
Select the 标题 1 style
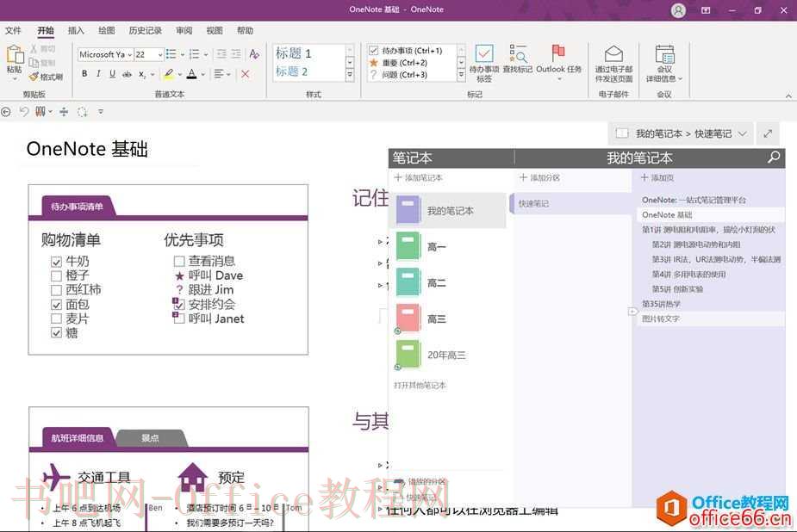[x=293, y=53]
